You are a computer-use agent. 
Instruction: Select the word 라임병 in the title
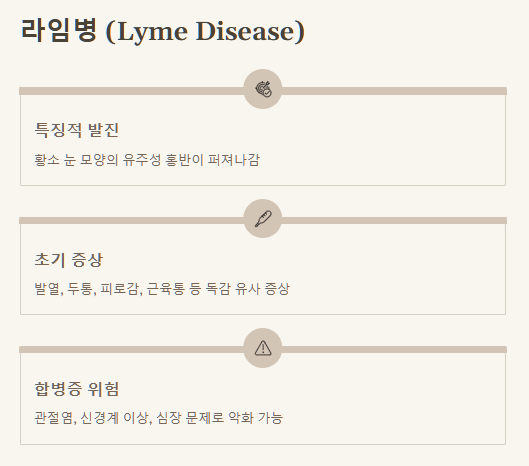59,30
